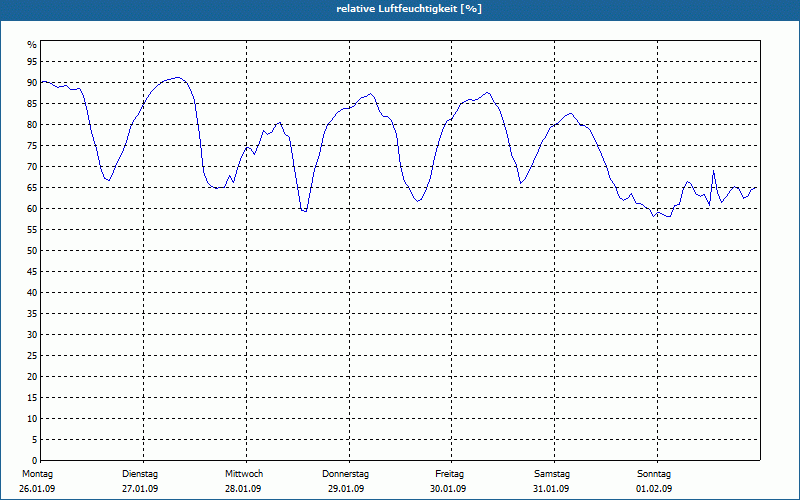
Task: Click the y-axis value 50
Action: pos(32,251)
